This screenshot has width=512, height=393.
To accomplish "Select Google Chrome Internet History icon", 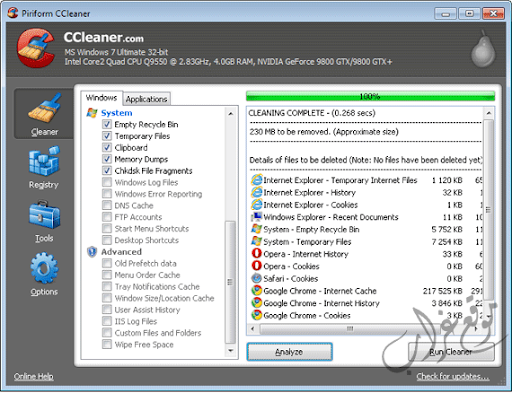I will pos(256,303).
